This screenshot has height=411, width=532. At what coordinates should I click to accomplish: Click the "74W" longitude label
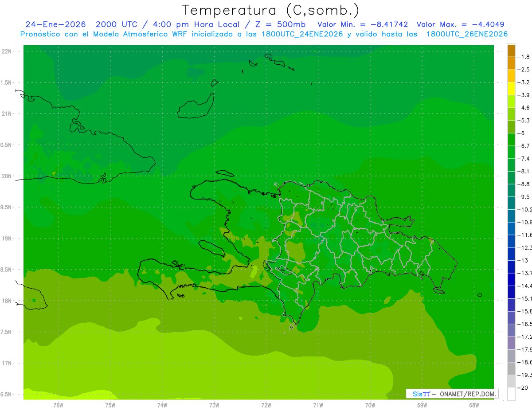coord(162,405)
